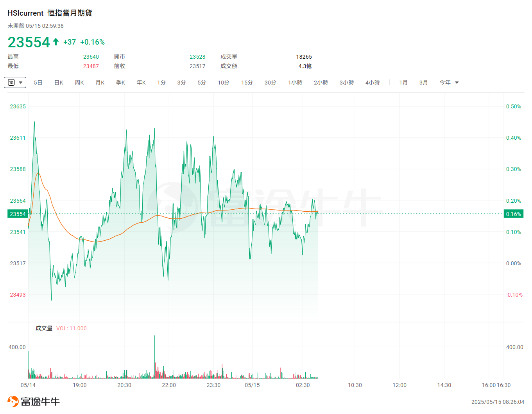This screenshot has width=532, height=414.
Task: Click the Futu bull logo icon
Action: point(13,401)
